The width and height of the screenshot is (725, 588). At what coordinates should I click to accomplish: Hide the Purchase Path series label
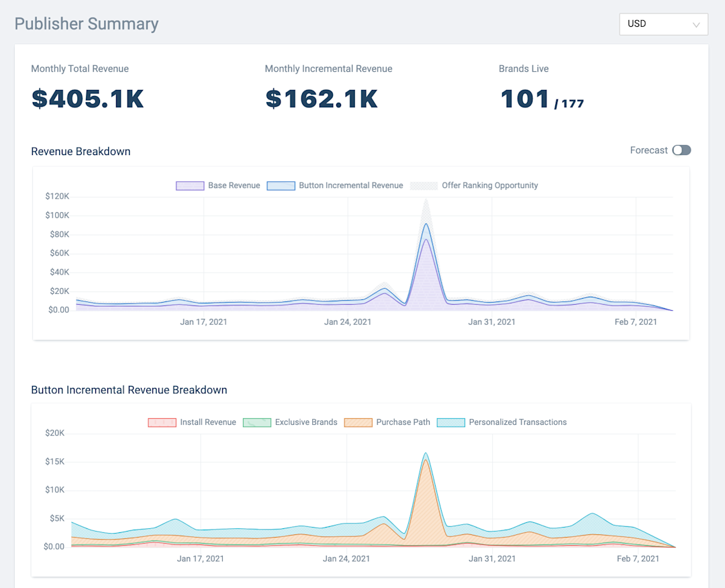tap(403, 422)
